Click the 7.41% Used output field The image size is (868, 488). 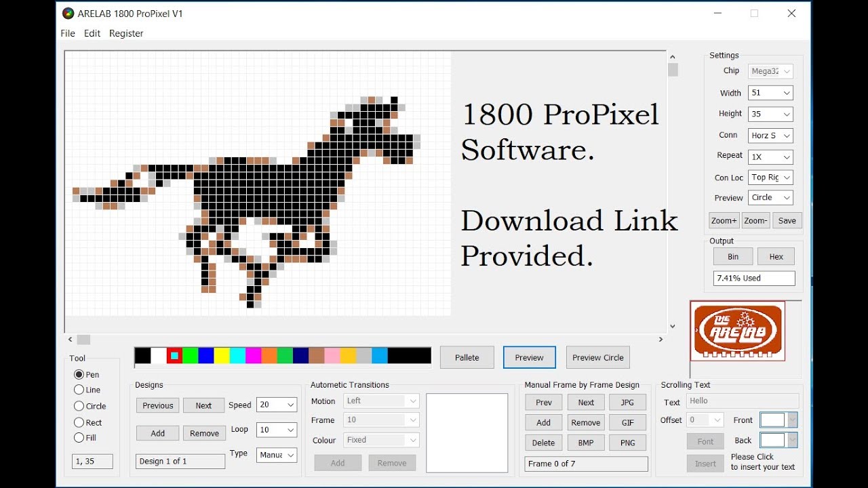coord(754,279)
